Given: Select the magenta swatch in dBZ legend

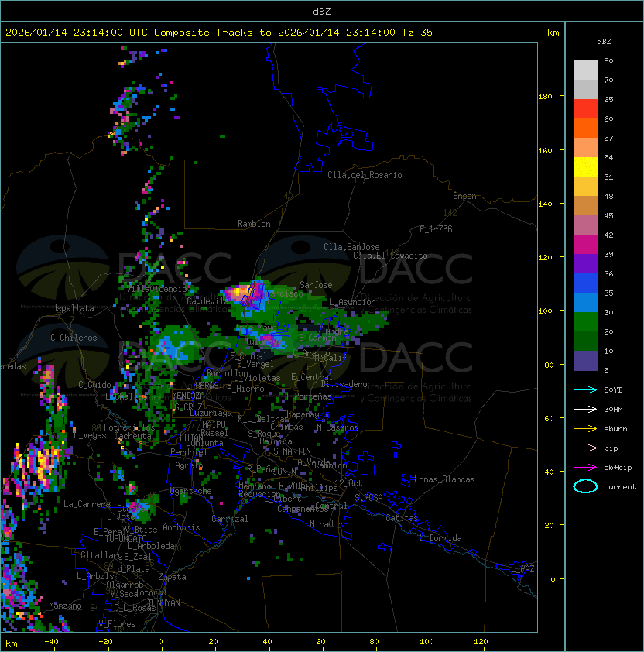Looking at the screenshot, I should point(585,245).
